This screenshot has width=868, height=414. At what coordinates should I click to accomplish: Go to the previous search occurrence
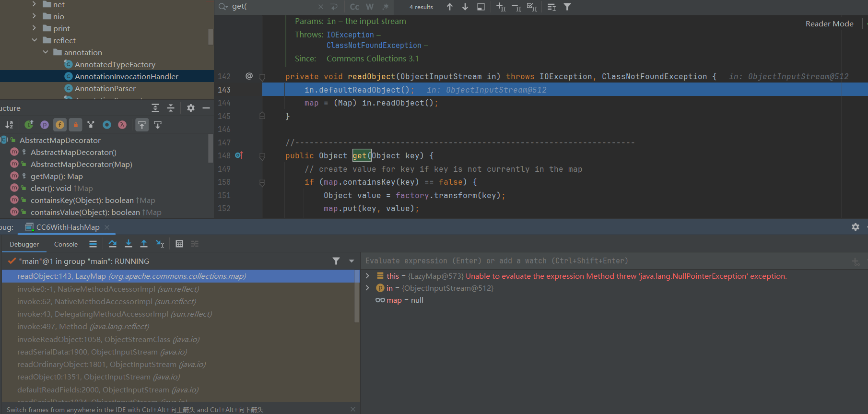click(x=449, y=7)
